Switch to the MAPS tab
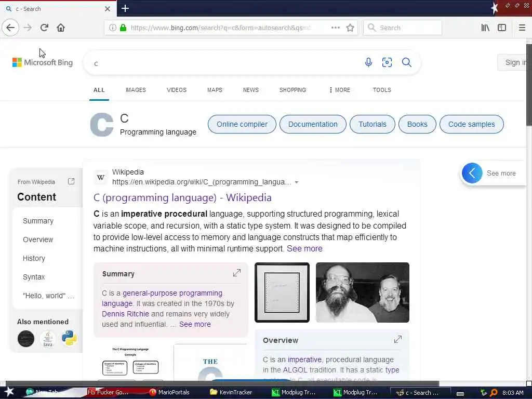The image size is (532, 399). tap(215, 90)
